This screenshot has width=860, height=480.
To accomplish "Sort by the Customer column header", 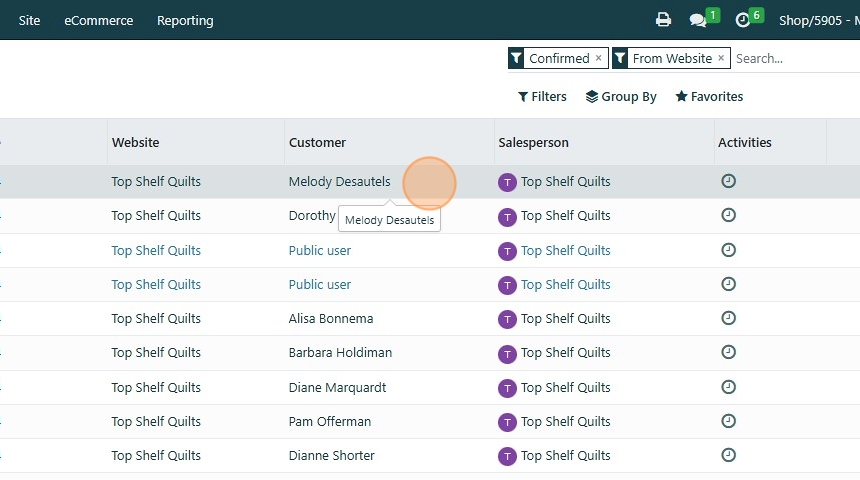I will pyautogui.click(x=318, y=143).
